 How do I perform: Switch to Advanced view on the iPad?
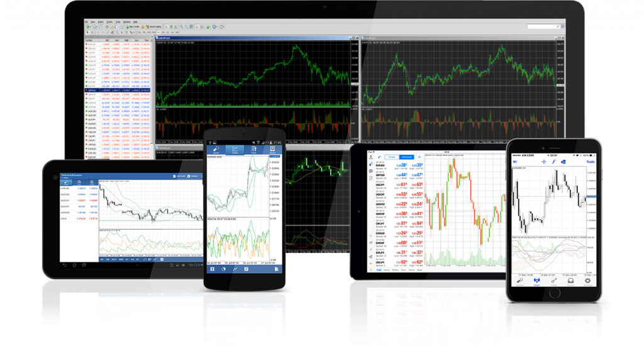(408, 156)
